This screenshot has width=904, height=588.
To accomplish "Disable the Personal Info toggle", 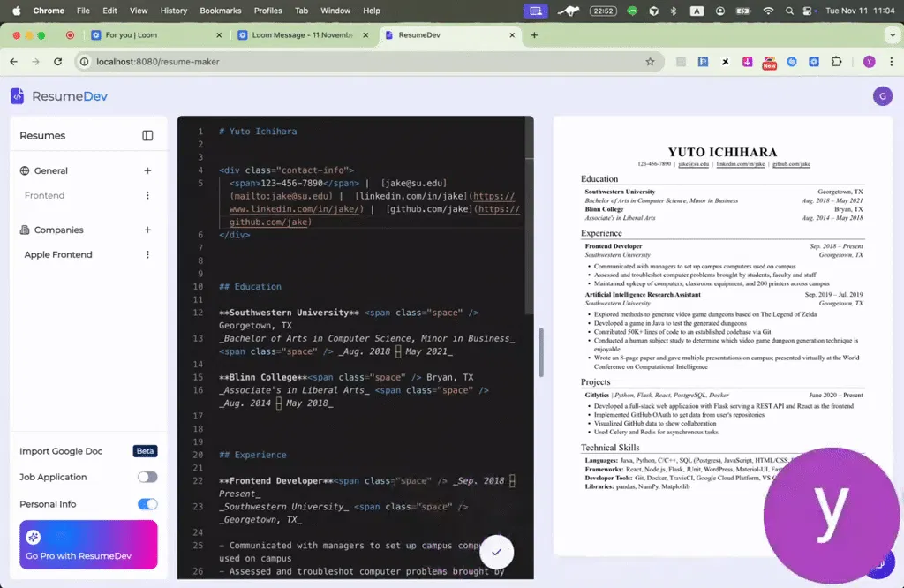I will pos(147,504).
